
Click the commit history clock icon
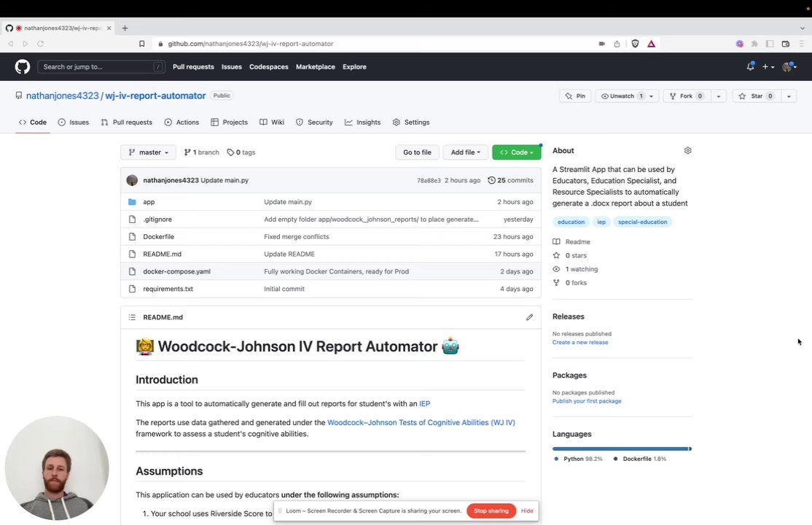point(491,180)
